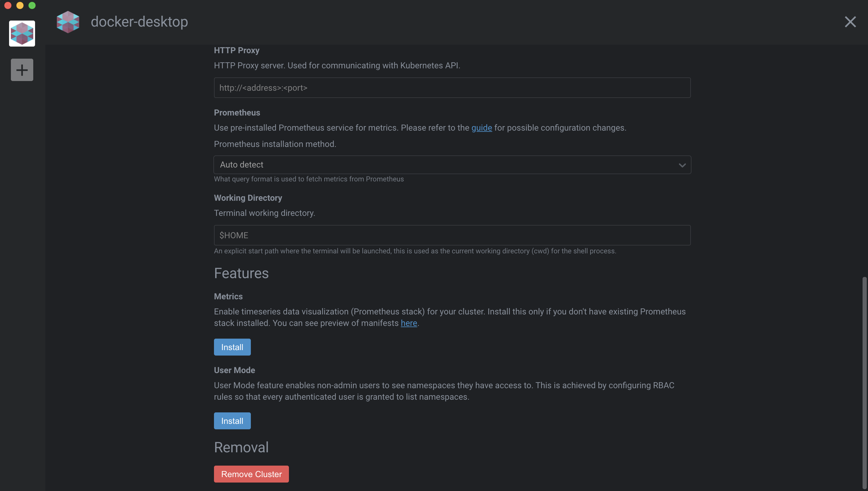Image resolution: width=868 pixels, height=491 pixels.
Task: Select the docker-desktop cluster icon in sidebar
Action: (x=22, y=33)
